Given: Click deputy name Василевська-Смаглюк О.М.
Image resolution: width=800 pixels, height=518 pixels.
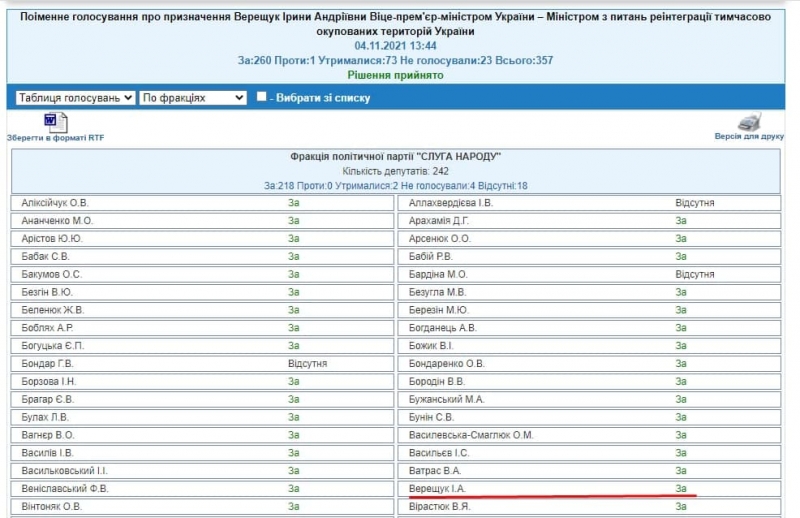Looking at the screenshot, I should 471,435.
